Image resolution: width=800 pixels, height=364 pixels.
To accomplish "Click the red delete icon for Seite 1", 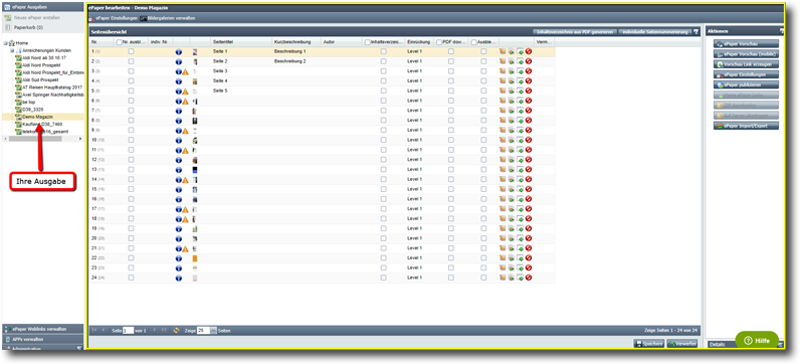I will 529,52.
